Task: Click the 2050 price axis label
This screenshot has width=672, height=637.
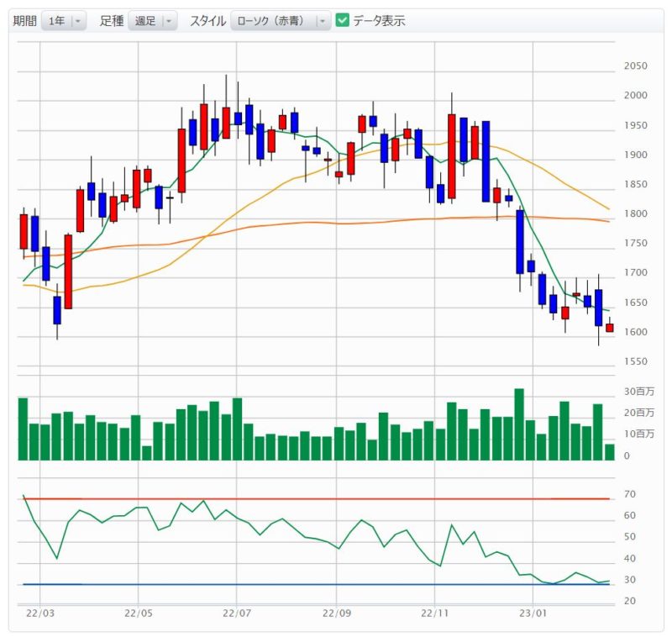Action: pyautogui.click(x=636, y=66)
